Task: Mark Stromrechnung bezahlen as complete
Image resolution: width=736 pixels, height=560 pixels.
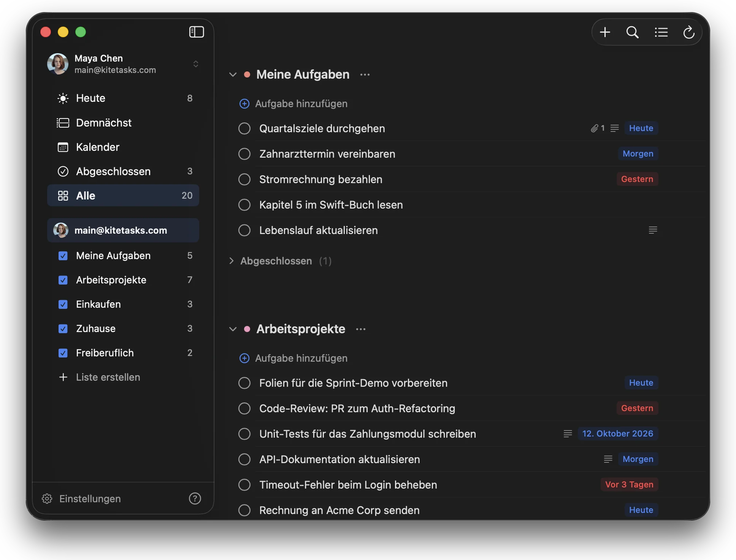Action: tap(244, 179)
